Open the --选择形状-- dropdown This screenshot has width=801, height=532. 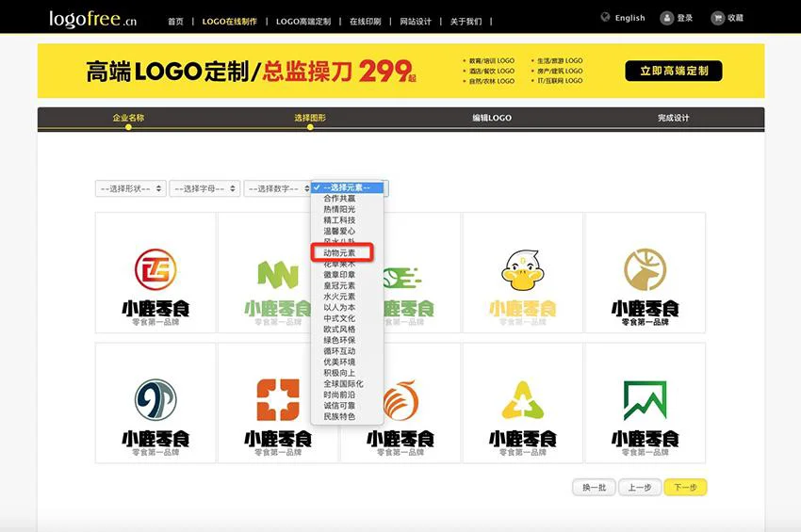click(x=130, y=188)
